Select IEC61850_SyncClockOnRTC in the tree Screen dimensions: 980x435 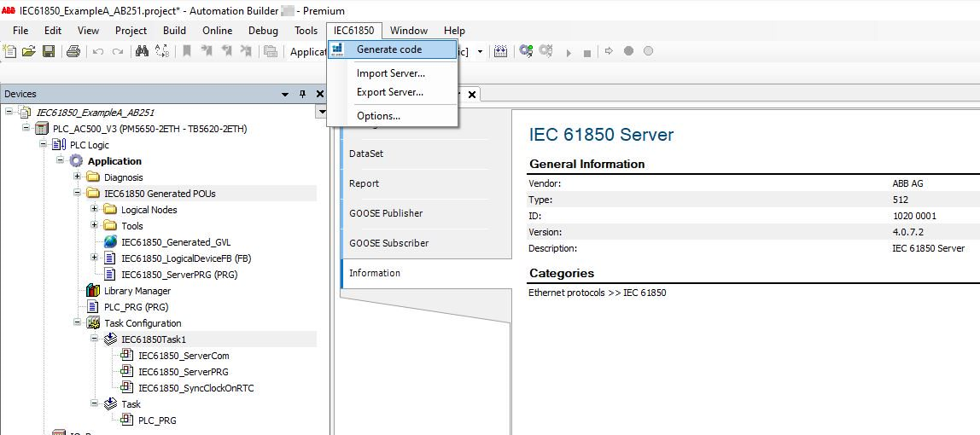pos(195,388)
